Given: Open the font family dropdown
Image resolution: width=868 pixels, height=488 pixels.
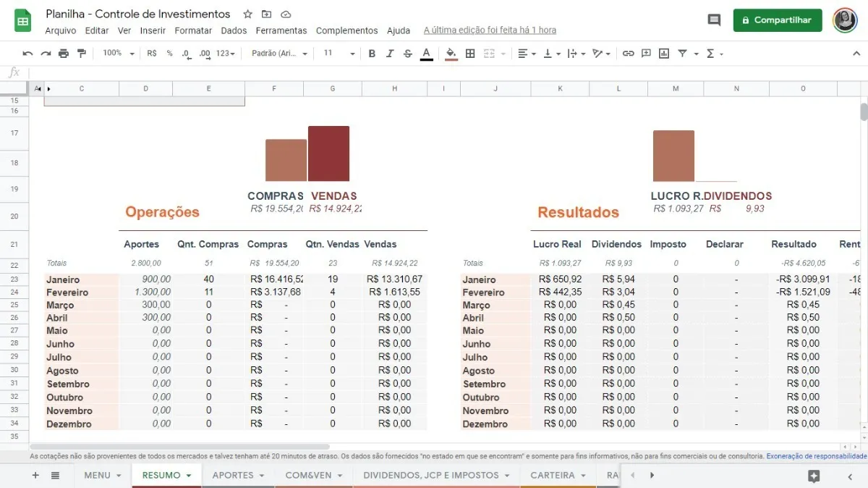Looking at the screenshot, I should click(x=279, y=54).
